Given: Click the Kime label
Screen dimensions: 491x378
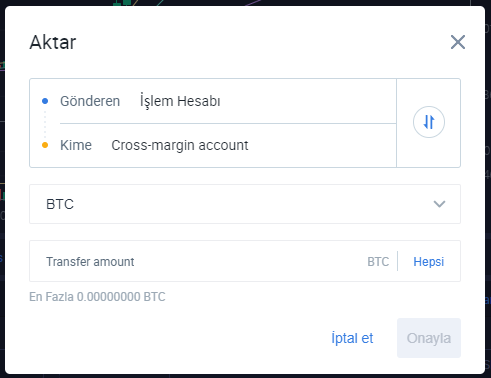Looking at the screenshot, I should click(76, 145).
